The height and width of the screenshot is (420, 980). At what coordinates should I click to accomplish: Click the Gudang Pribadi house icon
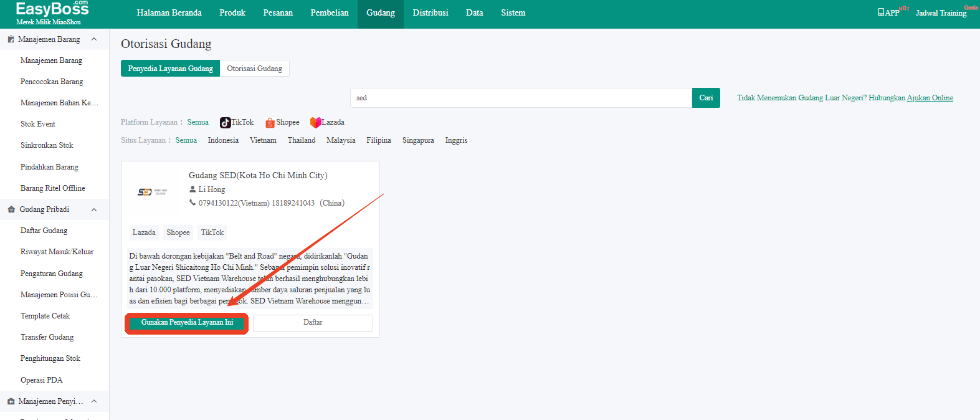coord(11,209)
